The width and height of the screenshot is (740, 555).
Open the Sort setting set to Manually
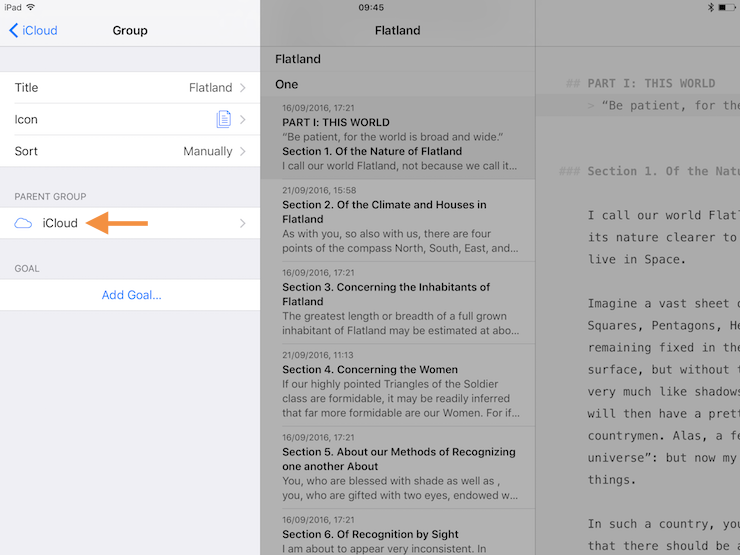tap(130, 151)
